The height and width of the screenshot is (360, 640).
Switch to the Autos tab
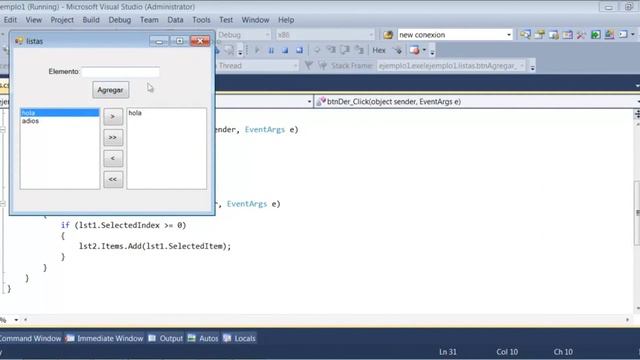pos(203,338)
